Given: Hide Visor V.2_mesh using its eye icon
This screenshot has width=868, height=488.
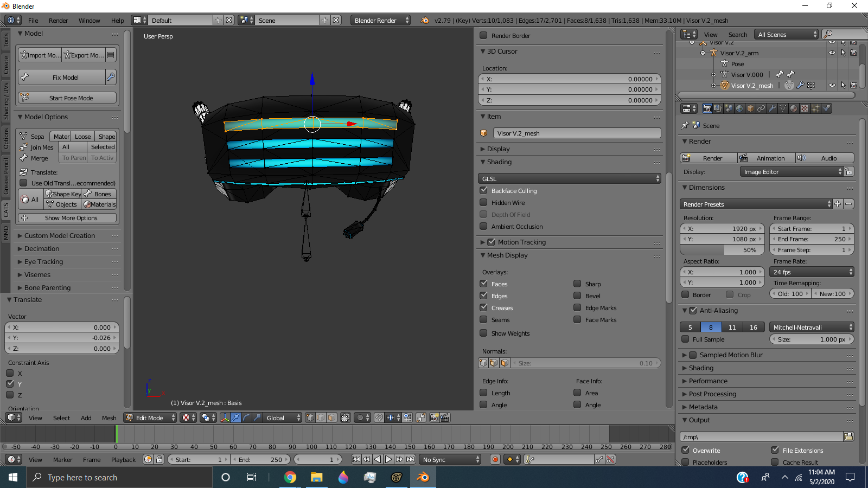Looking at the screenshot, I should pos(832,85).
